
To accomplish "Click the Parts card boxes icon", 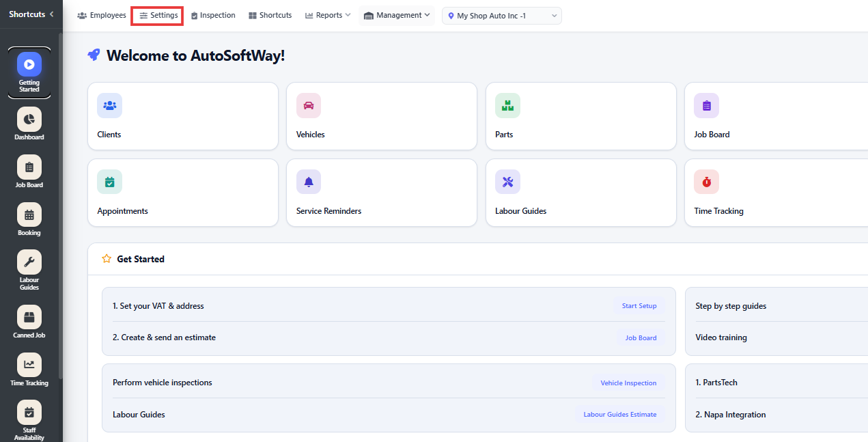I will (x=507, y=105).
